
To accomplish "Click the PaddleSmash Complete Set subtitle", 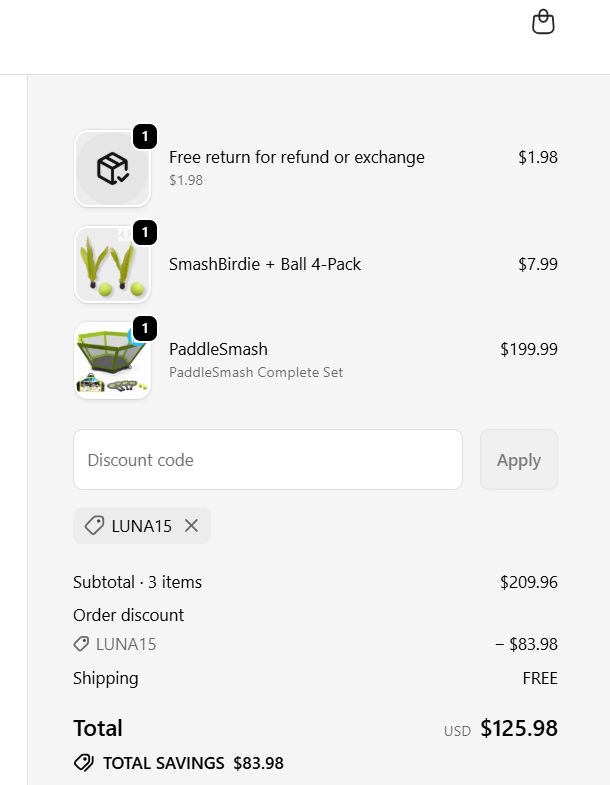I will coord(256,373).
